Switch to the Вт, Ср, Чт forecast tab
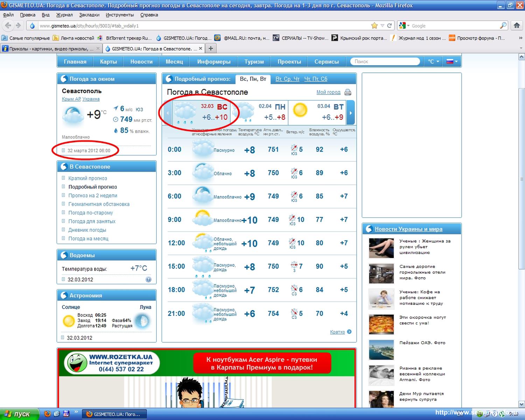Screen dimensions: 525x420 (x=287, y=79)
